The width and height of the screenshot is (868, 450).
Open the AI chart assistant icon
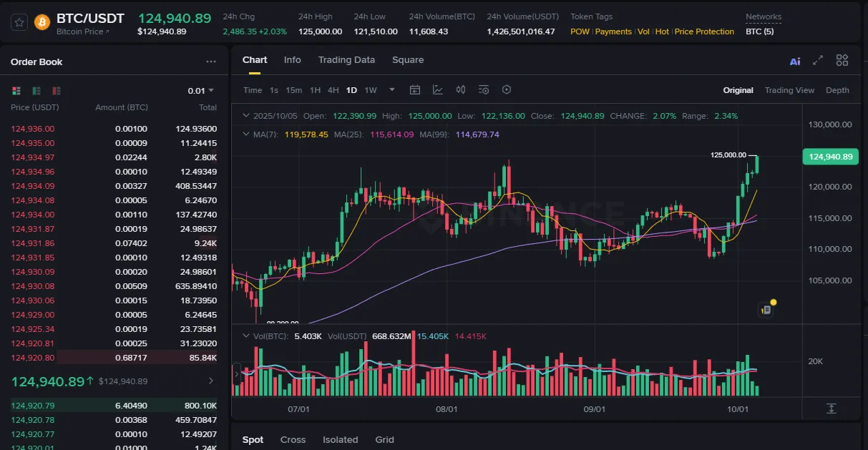(x=795, y=61)
